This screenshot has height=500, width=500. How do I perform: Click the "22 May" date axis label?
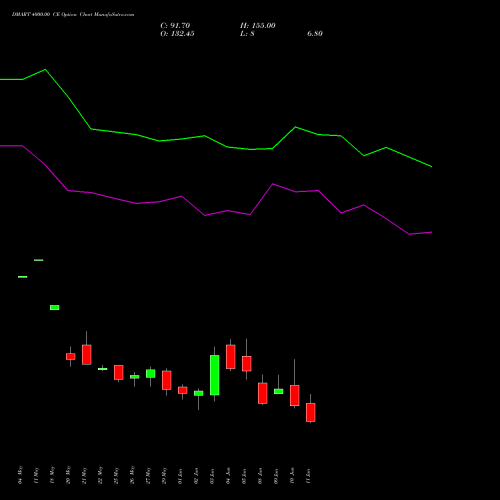[101, 475]
